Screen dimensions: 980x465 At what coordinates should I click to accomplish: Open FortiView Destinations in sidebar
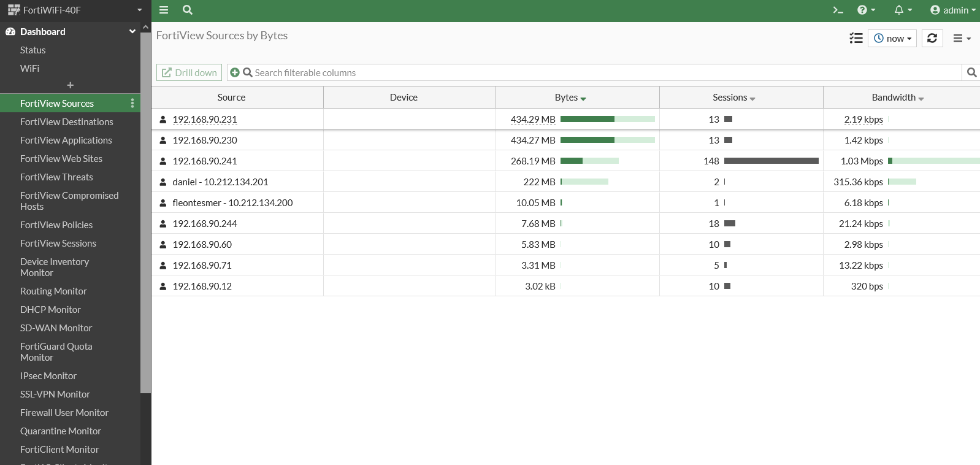tap(66, 121)
